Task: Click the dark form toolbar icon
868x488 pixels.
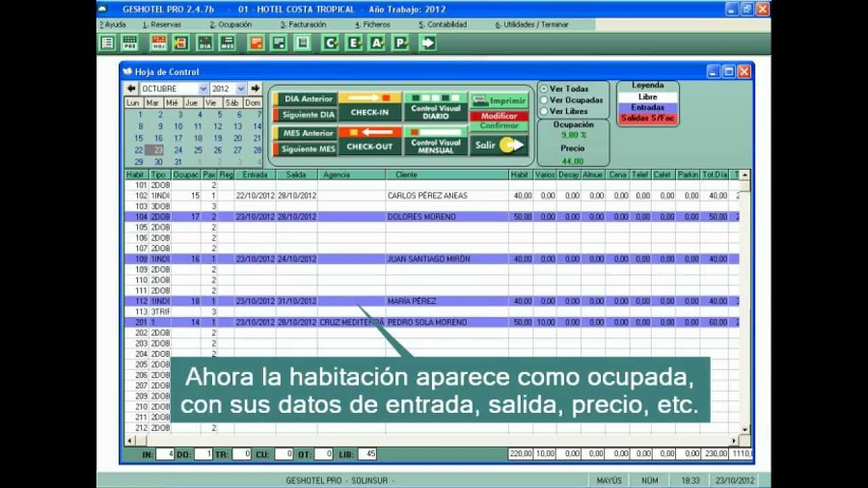Action: click(x=279, y=42)
